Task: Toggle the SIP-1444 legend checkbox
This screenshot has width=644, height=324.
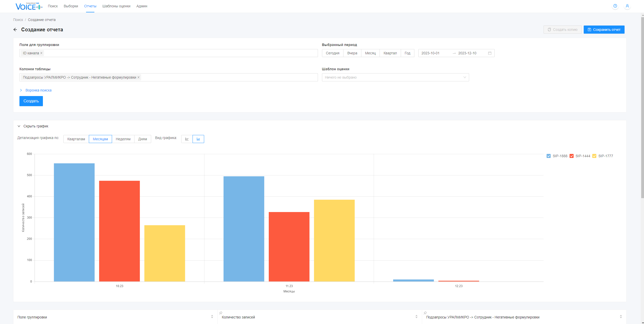Action: [x=571, y=156]
